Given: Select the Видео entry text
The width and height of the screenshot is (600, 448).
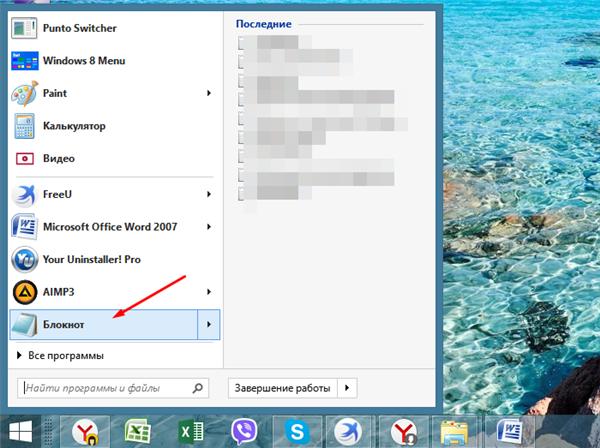Looking at the screenshot, I should [59, 158].
